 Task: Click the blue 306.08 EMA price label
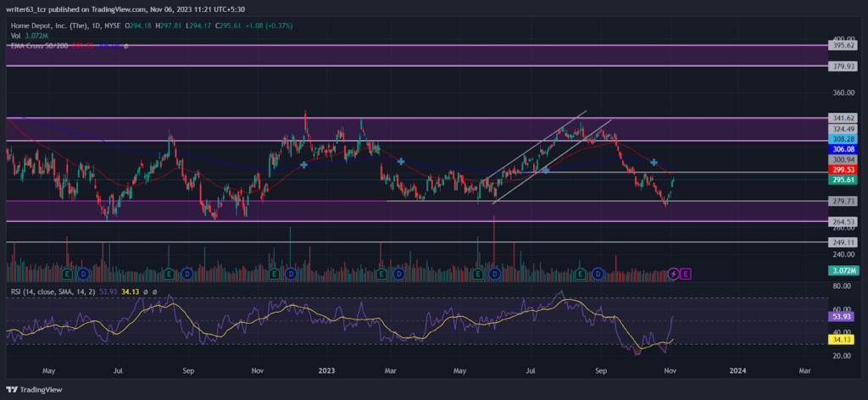pos(842,149)
